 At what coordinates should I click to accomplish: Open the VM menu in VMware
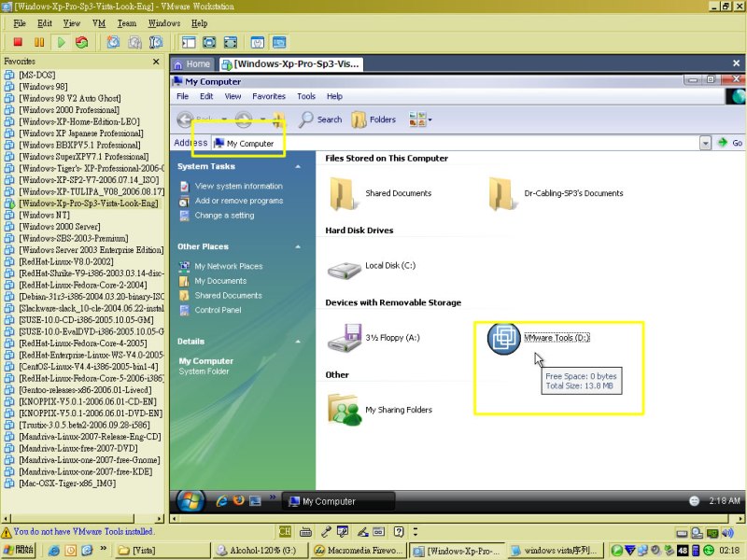[x=99, y=23]
